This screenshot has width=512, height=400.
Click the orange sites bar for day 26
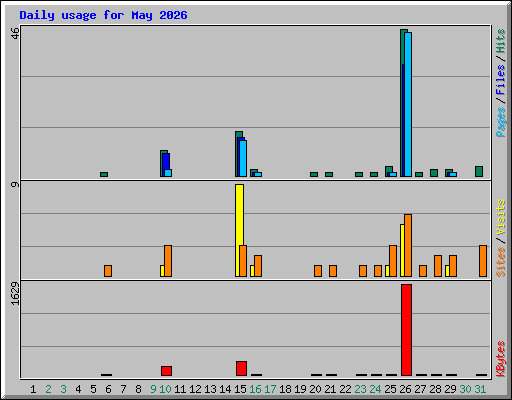click(408, 246)
